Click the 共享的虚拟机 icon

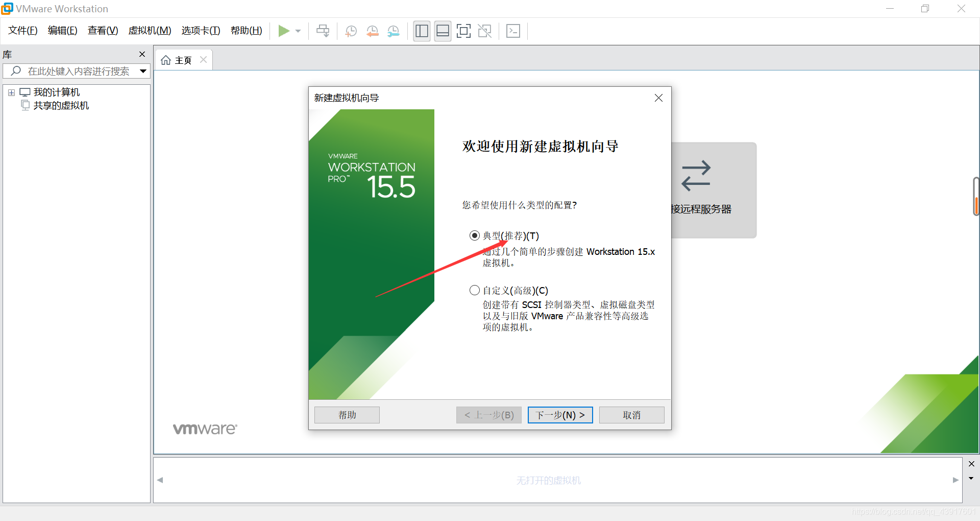pyautogui.click(x=25, y=105)
